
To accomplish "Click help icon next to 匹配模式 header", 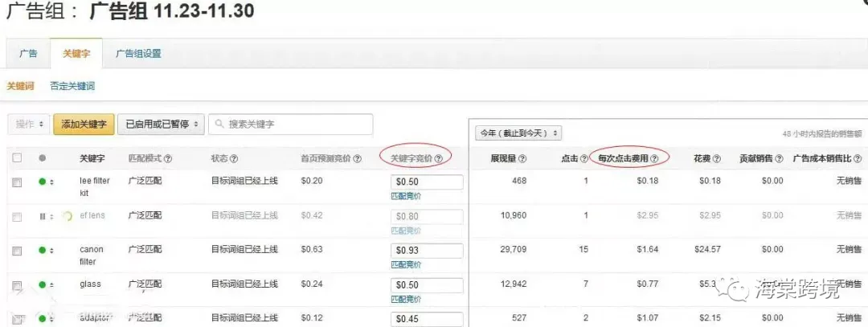I will (x=168, y=159).
